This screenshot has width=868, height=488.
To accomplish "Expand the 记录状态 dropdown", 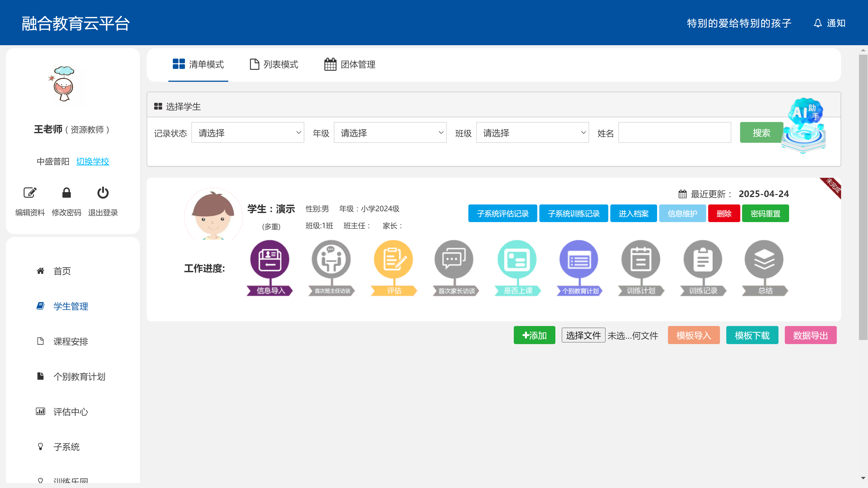I will (248, 133).
